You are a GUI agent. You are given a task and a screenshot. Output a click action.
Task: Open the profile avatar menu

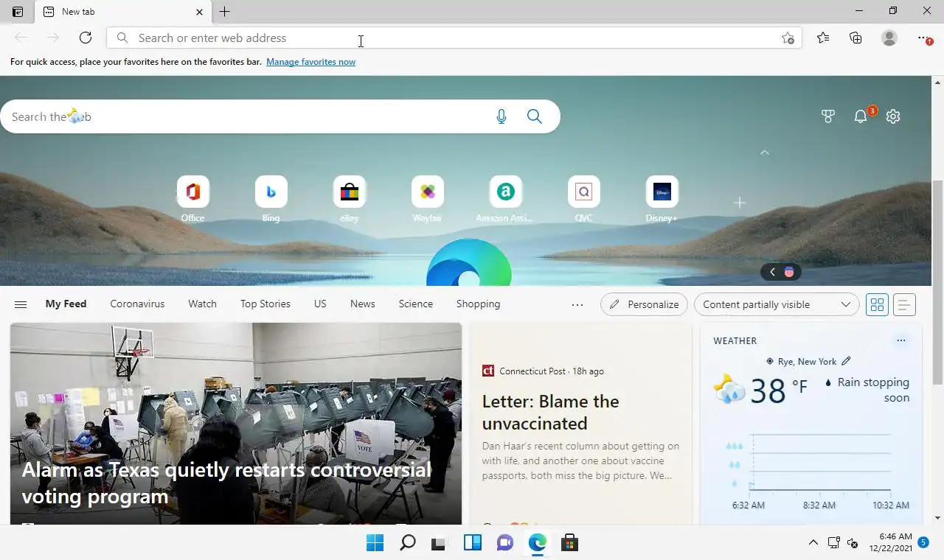889,38
